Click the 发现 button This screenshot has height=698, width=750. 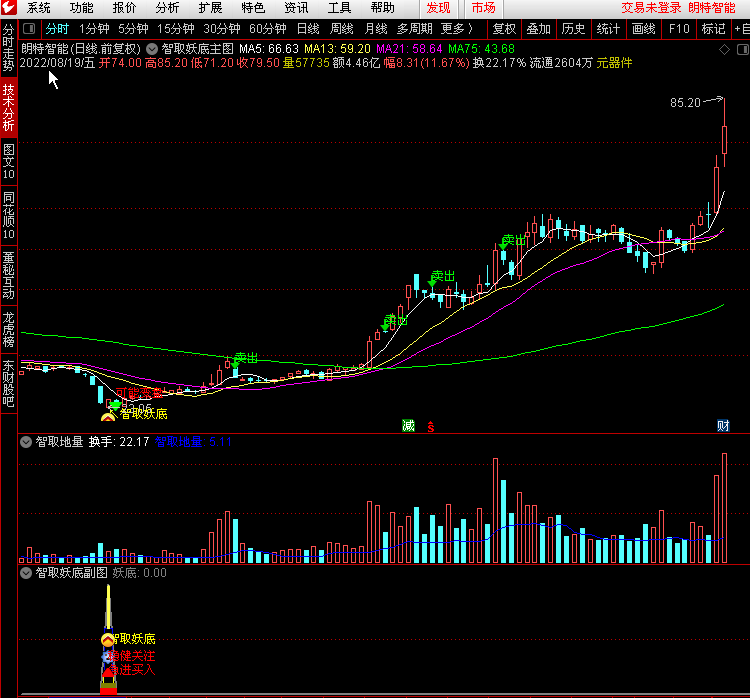point(438,8)
